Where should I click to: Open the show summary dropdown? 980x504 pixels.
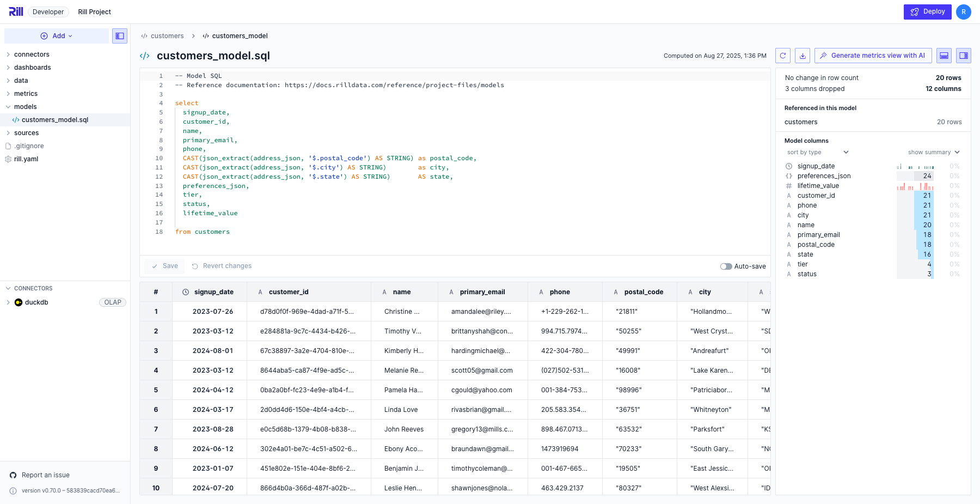933,153
